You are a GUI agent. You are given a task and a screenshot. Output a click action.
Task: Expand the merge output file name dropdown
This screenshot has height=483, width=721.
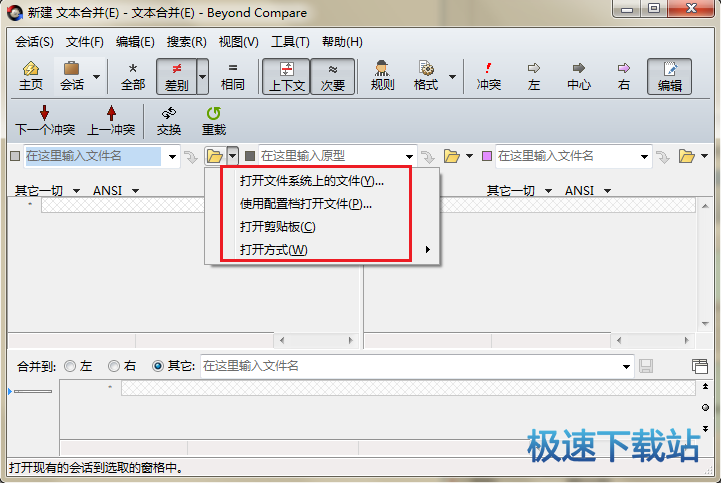click(x=626, y=367)
